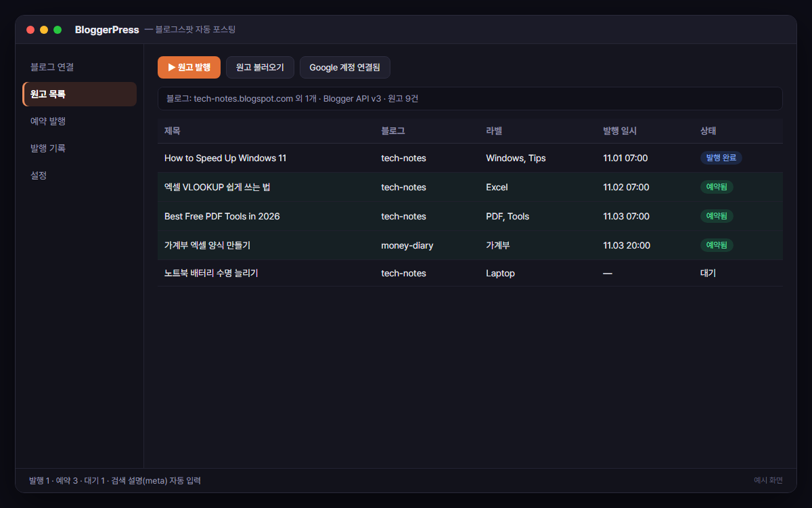The width and height of the screenshot is (812, 508).
Task: Click the BloggerPress app title
Action: point(107,30)
